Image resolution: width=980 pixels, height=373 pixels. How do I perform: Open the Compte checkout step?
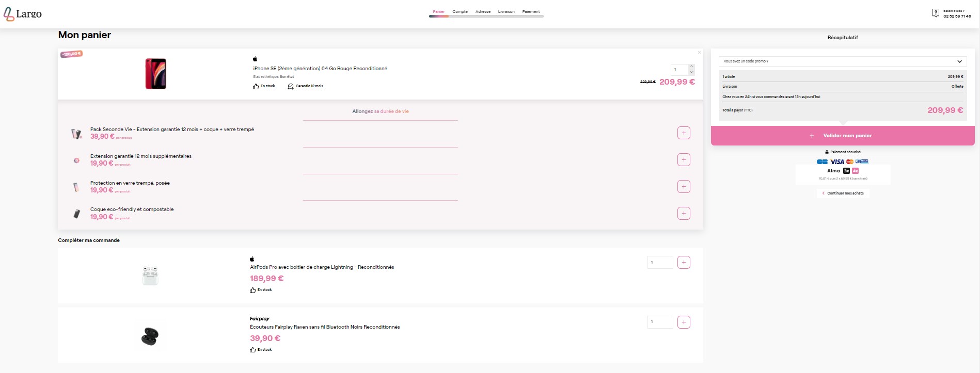(x=460, y=11)
